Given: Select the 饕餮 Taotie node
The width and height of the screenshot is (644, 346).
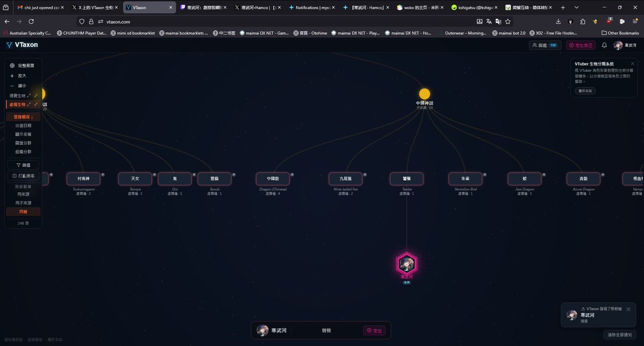Looking at the screenshot, I should coord(406,178).
